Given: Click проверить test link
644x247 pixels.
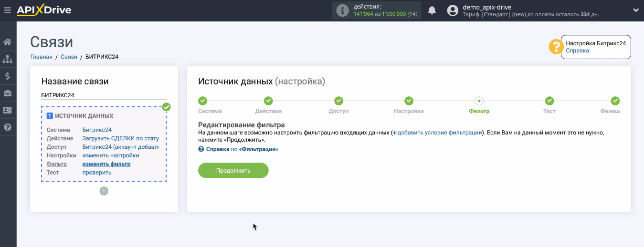Looking at the screenshot, I should (97, 173).
